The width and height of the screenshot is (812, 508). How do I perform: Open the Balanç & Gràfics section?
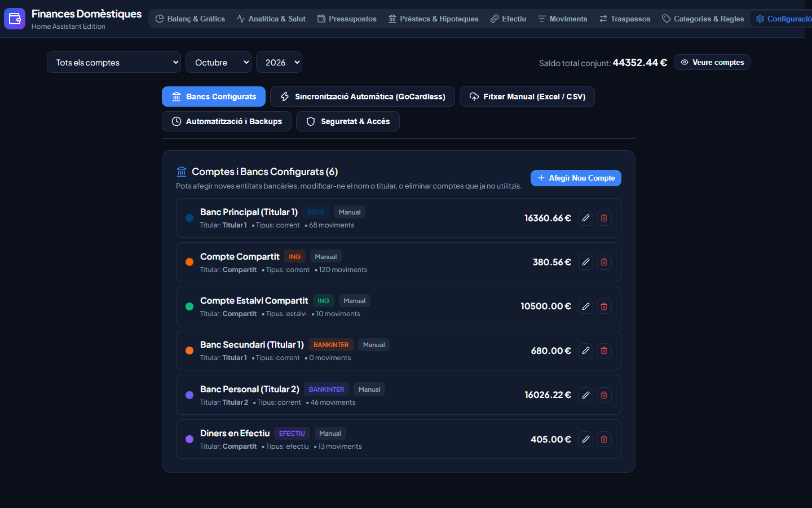[190, 19]
